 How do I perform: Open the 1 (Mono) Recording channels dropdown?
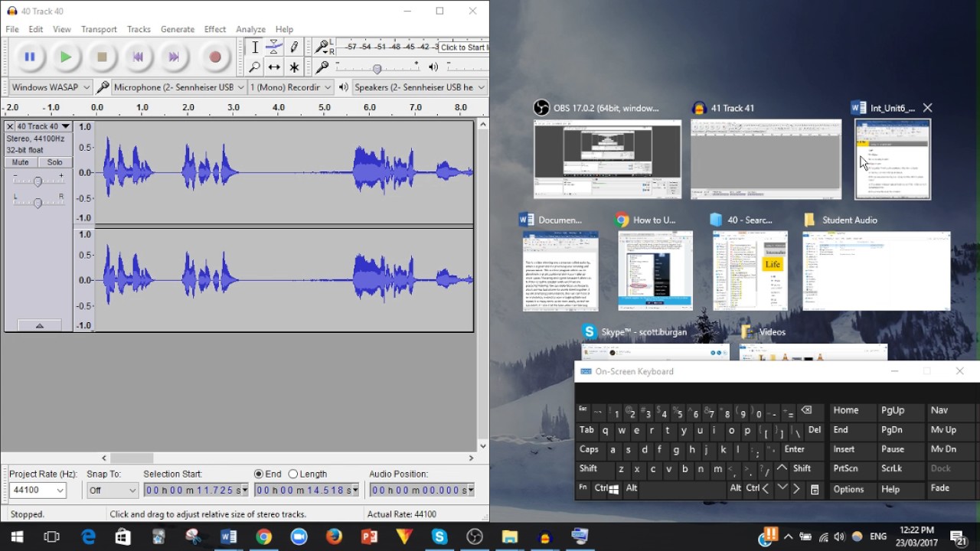(x=290, y=87)
